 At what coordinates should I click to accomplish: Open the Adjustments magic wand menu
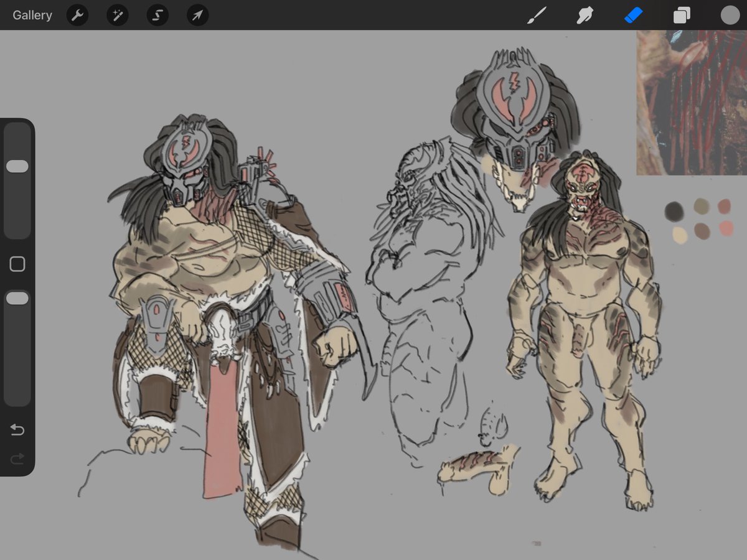tap(117, 16)
